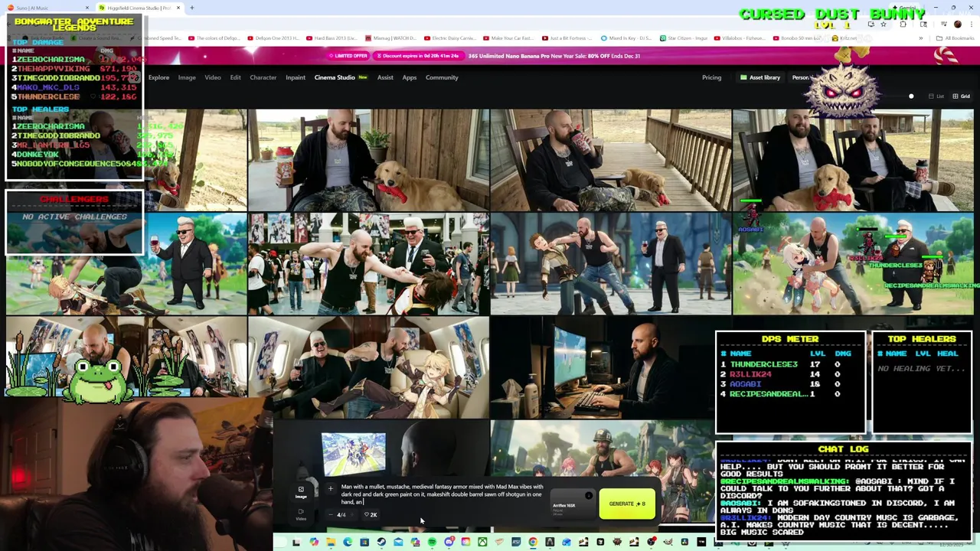Open the Star Citizen - Imgur bookmark
Viewport: 980px width, 551px height.
[x=683, y=38]
